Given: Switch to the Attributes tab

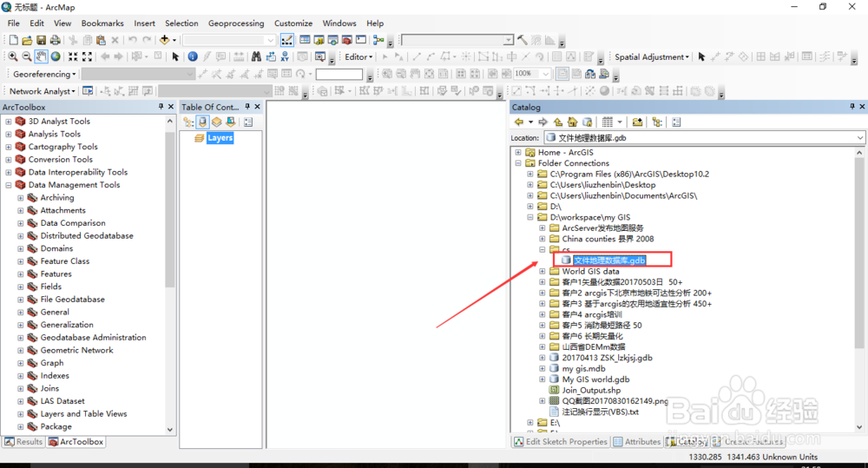Looking at the screenshot, I should point(637,441).
